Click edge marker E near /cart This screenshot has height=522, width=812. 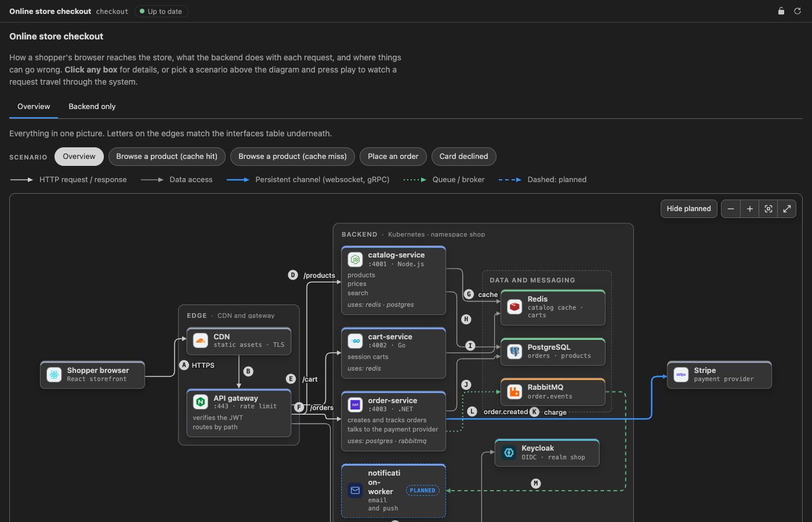(291, 379)
